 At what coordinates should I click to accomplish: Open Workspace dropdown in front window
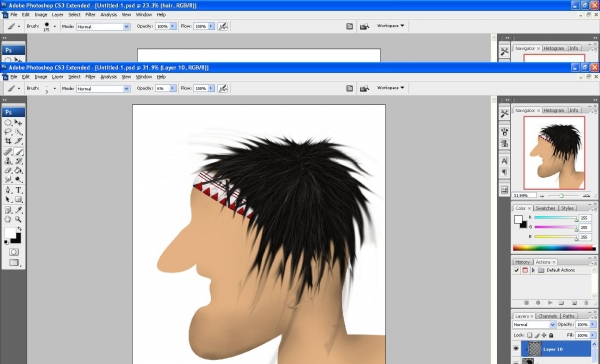click(390, 88)
